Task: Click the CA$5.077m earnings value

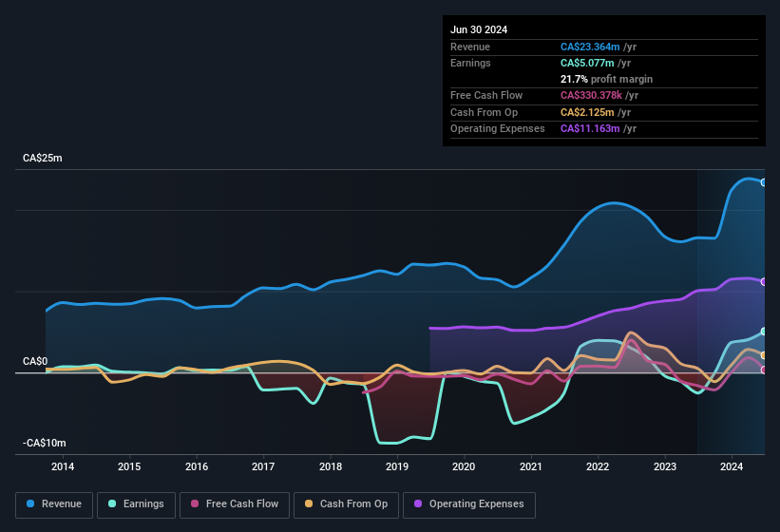Action: coord(587,63)
